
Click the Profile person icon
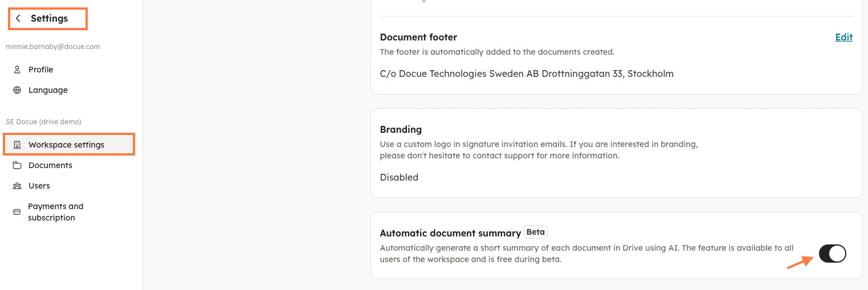(17, 70)
